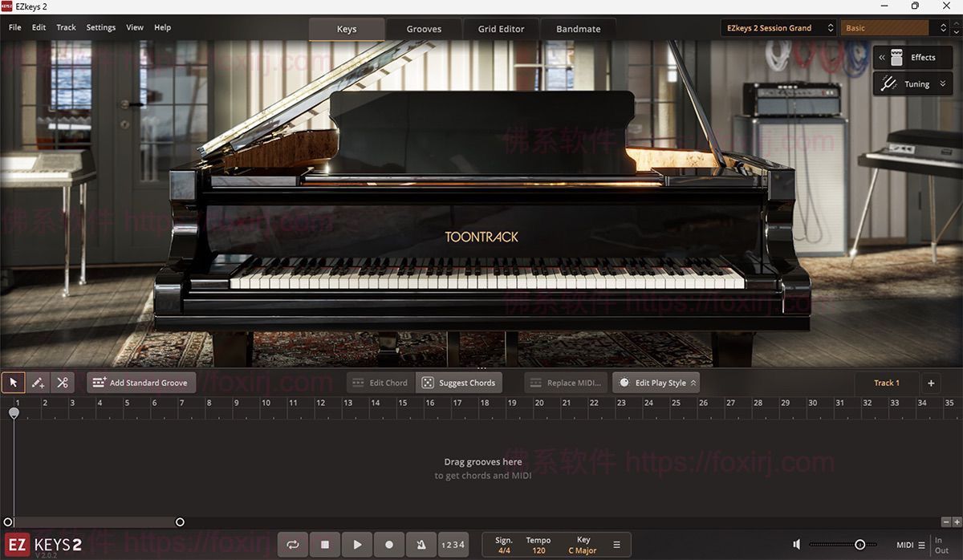This screenshot has width=963, height=560.
Task: Toggle the loop playback button
Action: 293,545
